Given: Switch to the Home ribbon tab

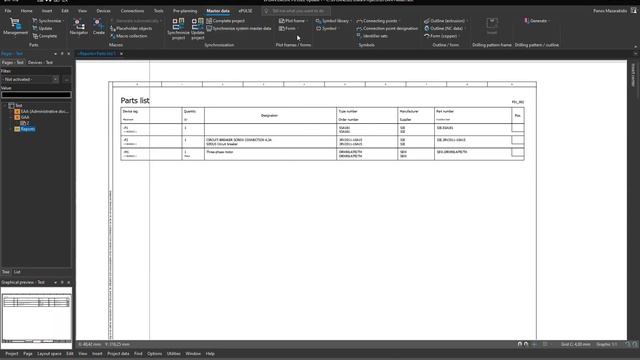Looking at the screenshot, I should click(27, 11).
